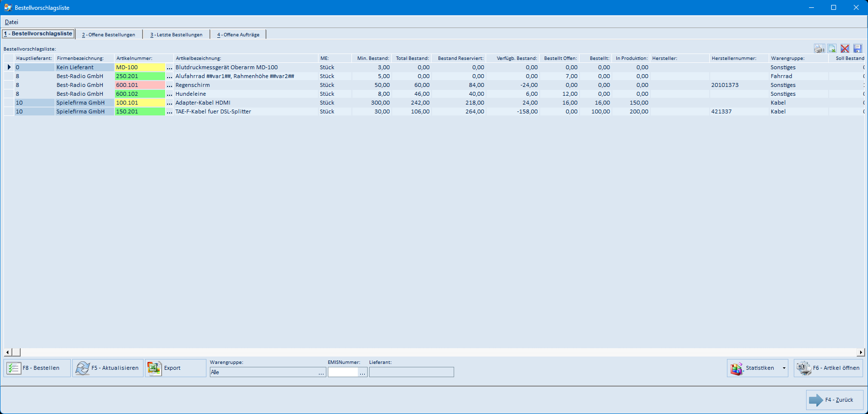Click the delete saved layout icon (red X)
The image size is (868, 414).
click(x=845, y=49)
